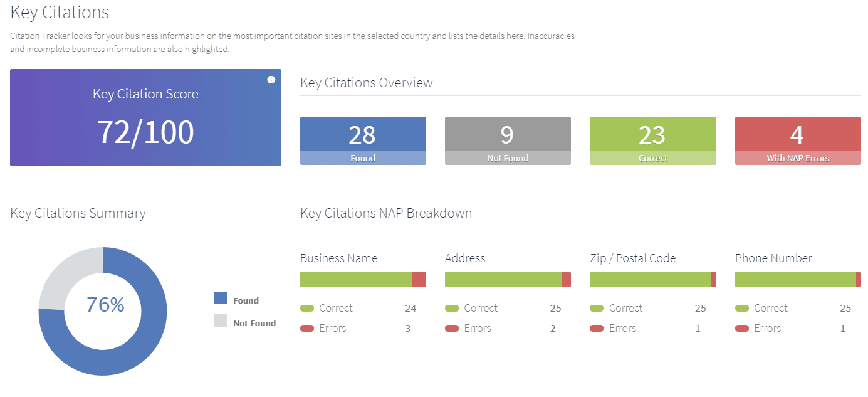This screenshot has height=397, width=868.
Task: Click the red Errors pill under Business Name
Action: coord(307,329)
